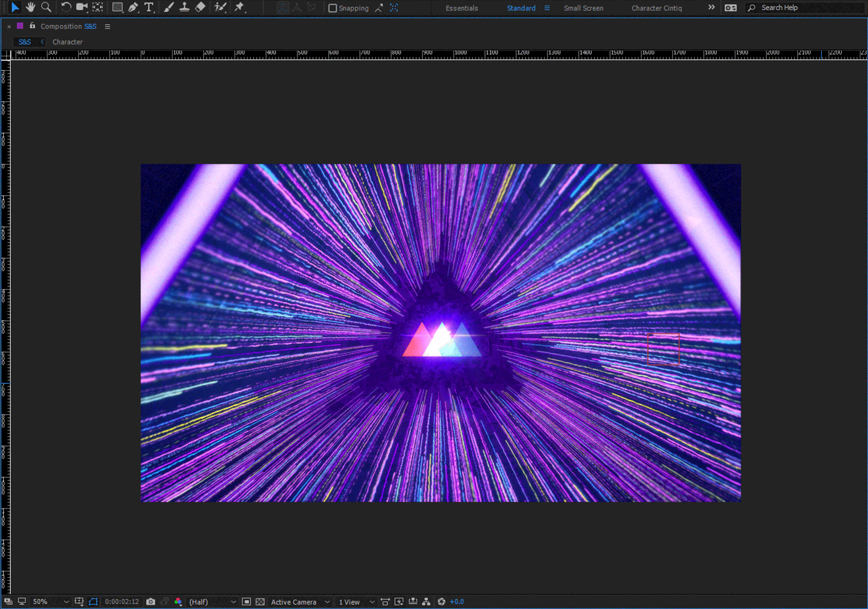Select the Rotation tool
The width and height of the screenshot is (868, 609).
point(66,7)
